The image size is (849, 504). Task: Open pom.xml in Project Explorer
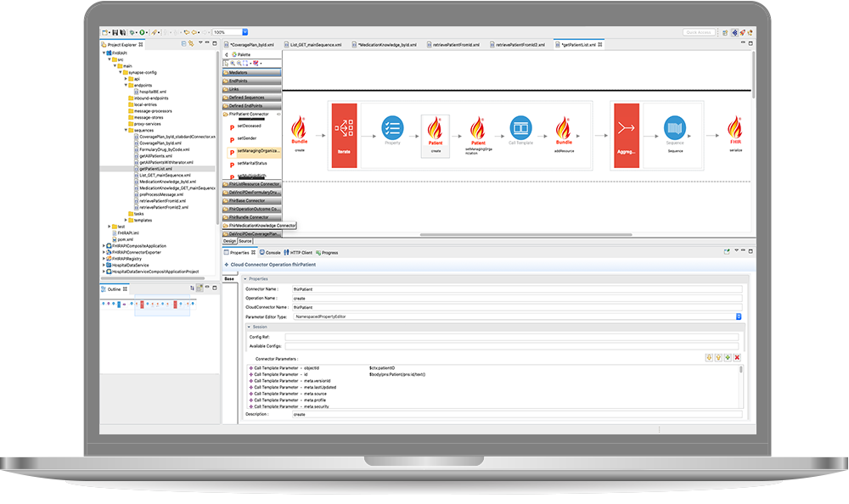click(122, 239)
